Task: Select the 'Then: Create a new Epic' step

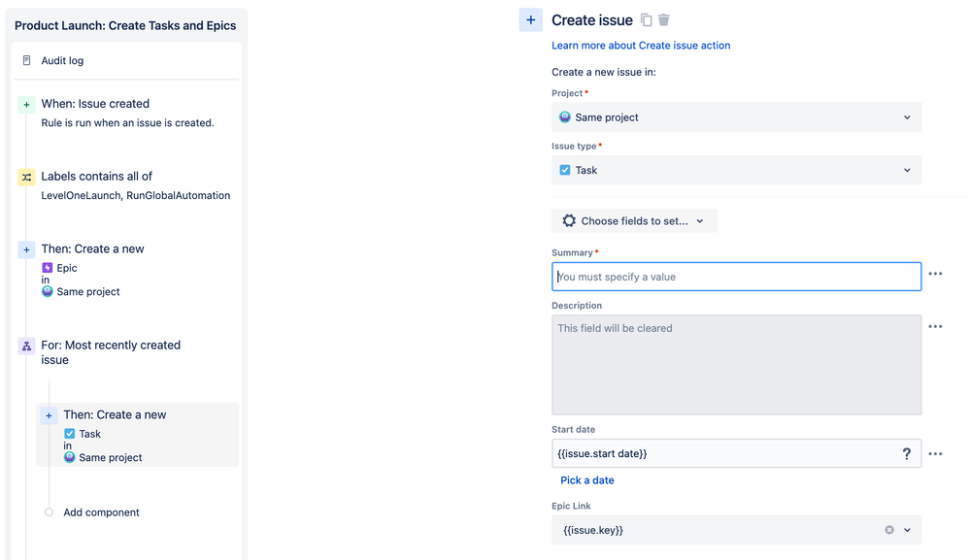Action: coord(92,249)
